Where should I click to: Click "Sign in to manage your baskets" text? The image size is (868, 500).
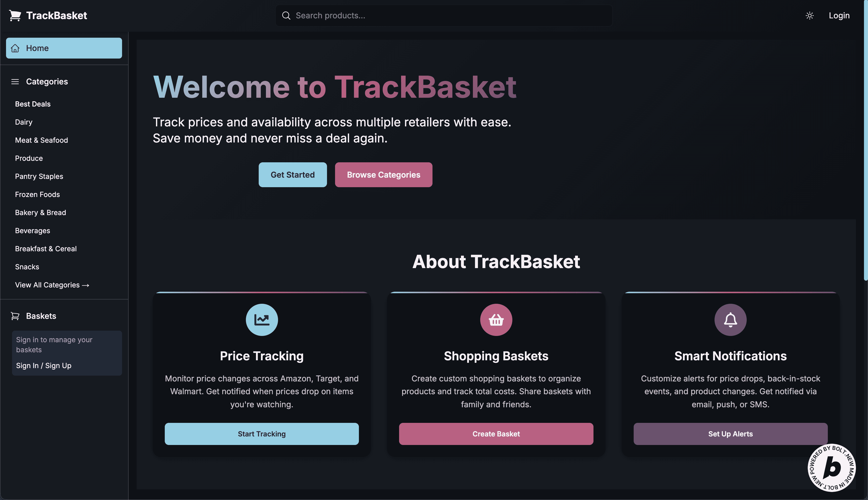click(54, 344)
